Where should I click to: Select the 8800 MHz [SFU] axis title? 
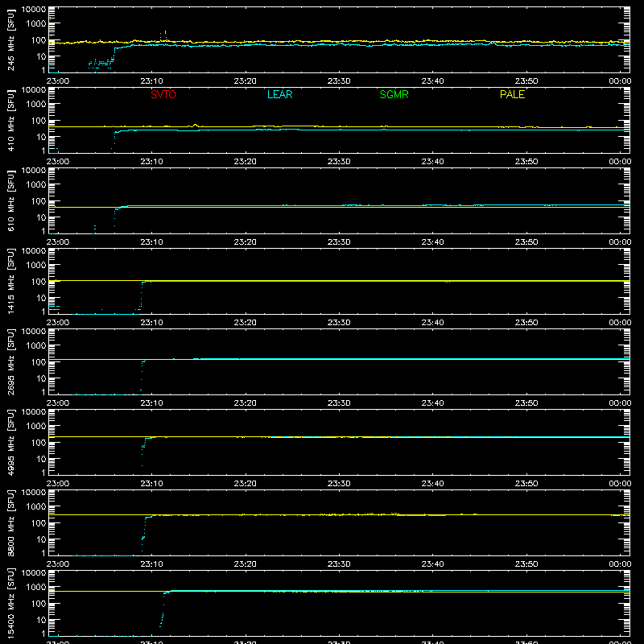(10, 522)
